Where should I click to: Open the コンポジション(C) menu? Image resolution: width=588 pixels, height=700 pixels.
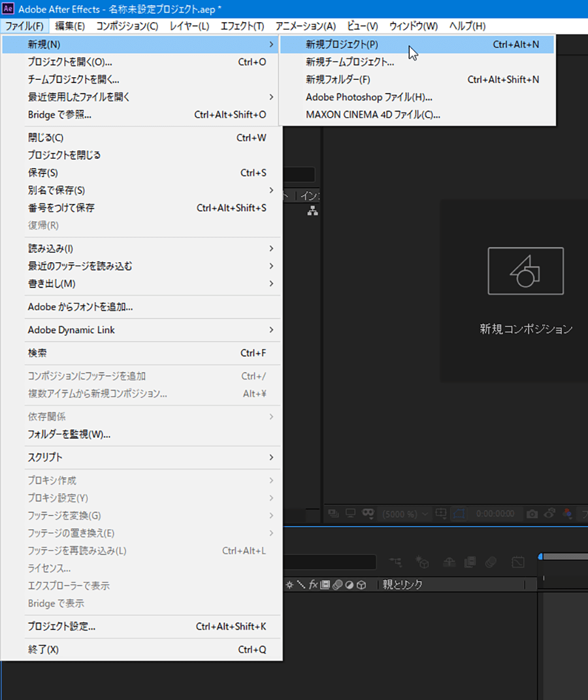click(x=127, y=26)
